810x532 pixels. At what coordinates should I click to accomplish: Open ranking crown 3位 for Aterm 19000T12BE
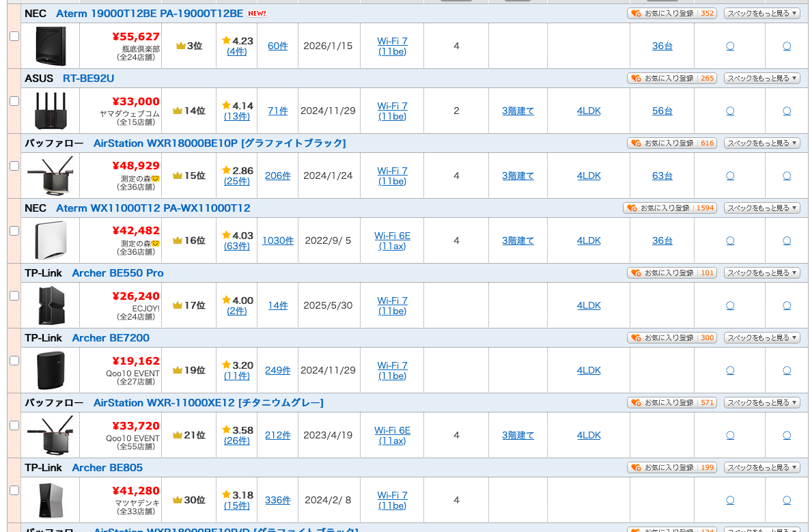[x=189, y=46]
